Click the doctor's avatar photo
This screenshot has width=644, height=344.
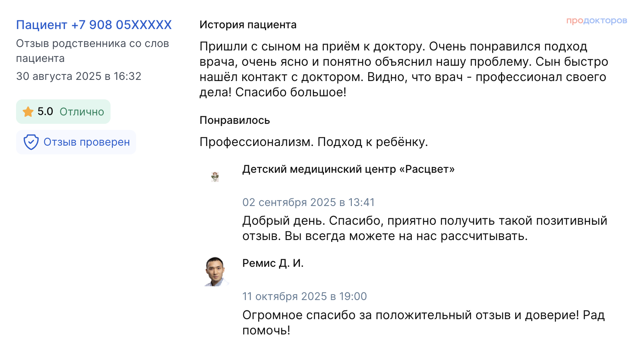click(216, 271)
